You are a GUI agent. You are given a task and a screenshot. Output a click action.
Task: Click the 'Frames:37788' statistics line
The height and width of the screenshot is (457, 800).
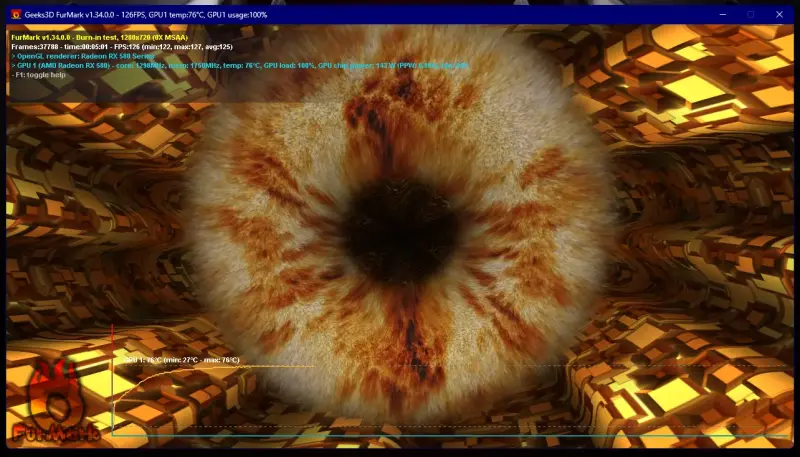click(x=122, y=46)
